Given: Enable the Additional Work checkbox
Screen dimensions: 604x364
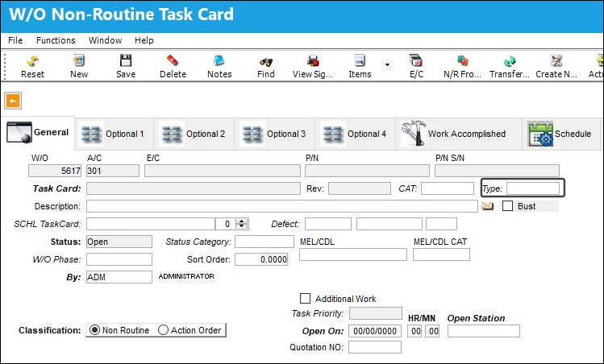Looking at the screenshot, I should coord(305,299).
